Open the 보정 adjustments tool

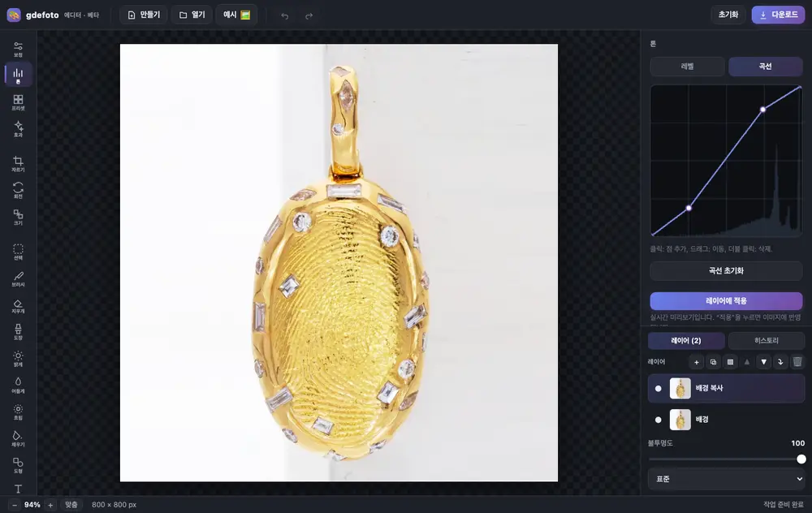[18, 50]
